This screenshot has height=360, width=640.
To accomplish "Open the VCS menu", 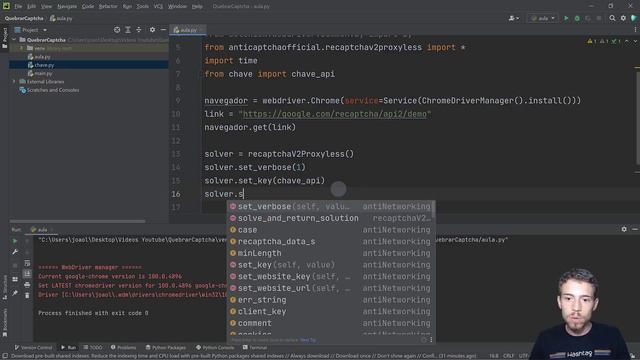I will click(158, 6).
